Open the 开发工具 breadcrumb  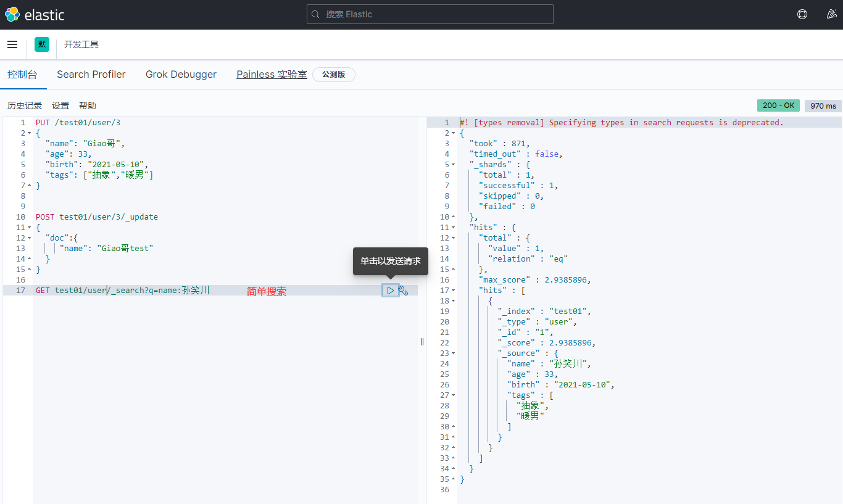[x=81, y=44]
